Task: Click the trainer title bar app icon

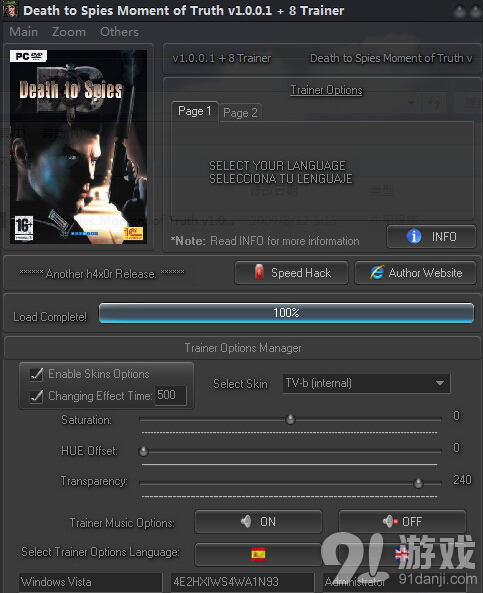Action: coord(10,9)
